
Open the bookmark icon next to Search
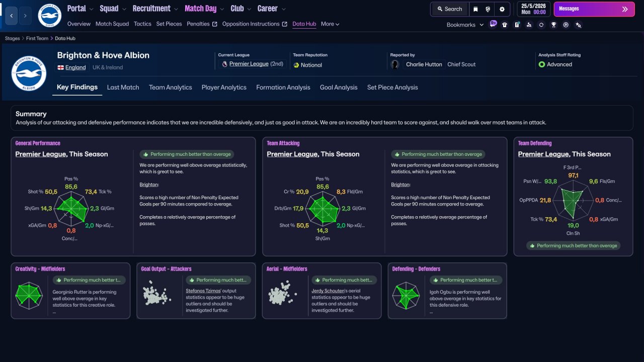pos(475,9)
